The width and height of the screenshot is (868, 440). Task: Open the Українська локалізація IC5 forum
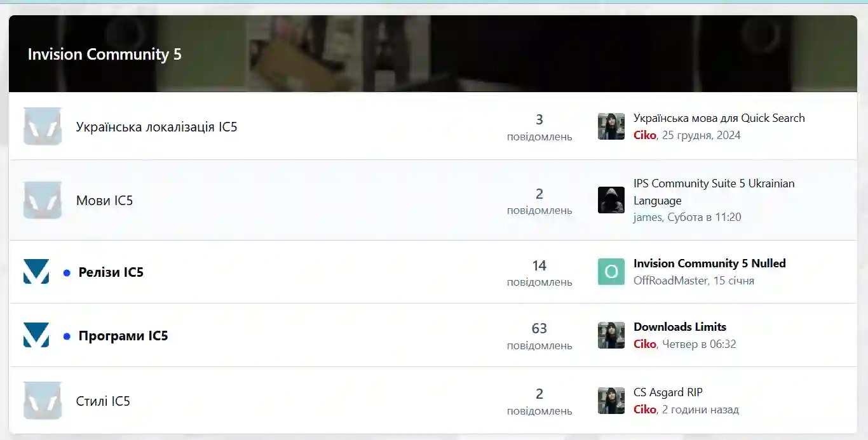coord(156,126)
